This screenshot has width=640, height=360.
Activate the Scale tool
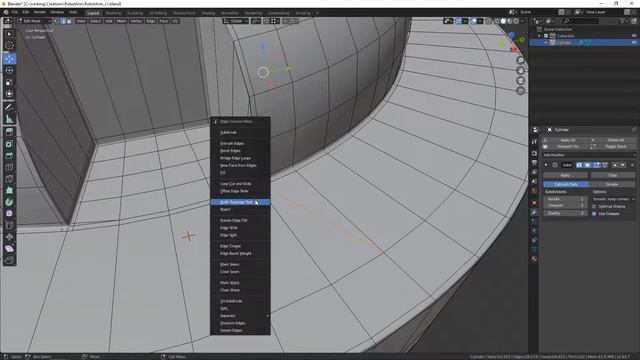pos(9,82)
